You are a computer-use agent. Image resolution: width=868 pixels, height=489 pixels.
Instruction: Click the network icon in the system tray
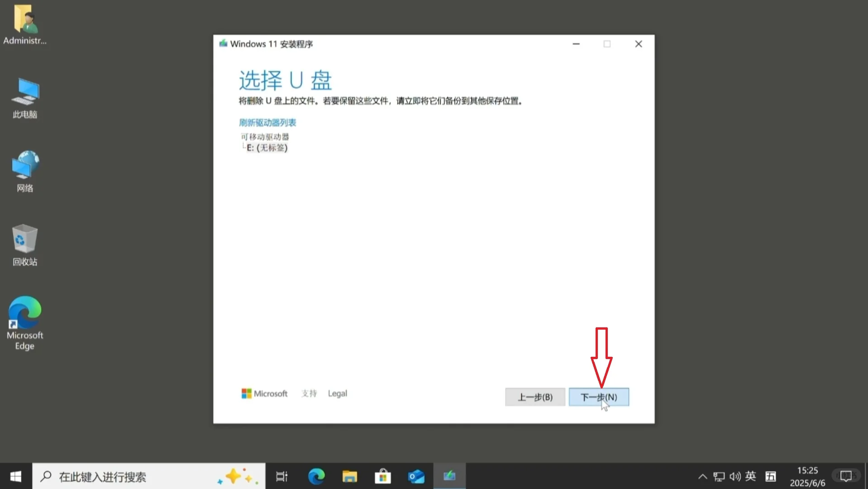click(718, 476)
